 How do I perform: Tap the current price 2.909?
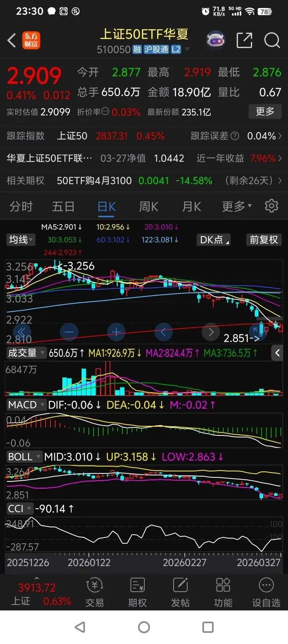coord(34,76)
